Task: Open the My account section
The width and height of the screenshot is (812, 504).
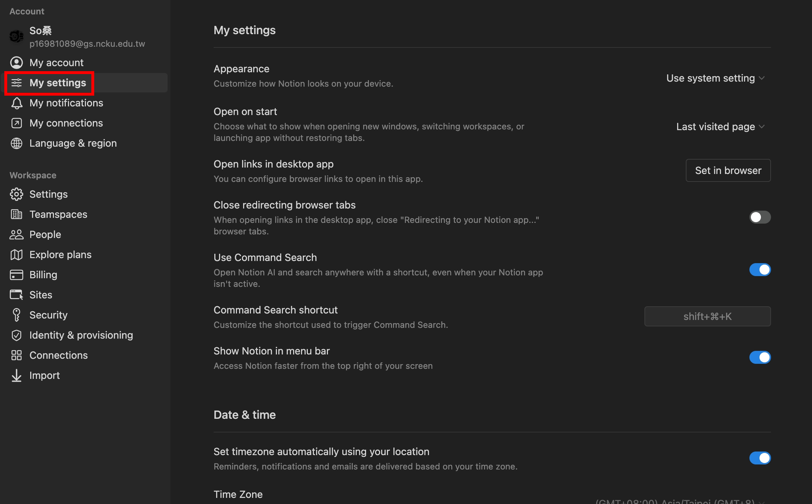Action: pyautogui.click(x=56, y=63)
